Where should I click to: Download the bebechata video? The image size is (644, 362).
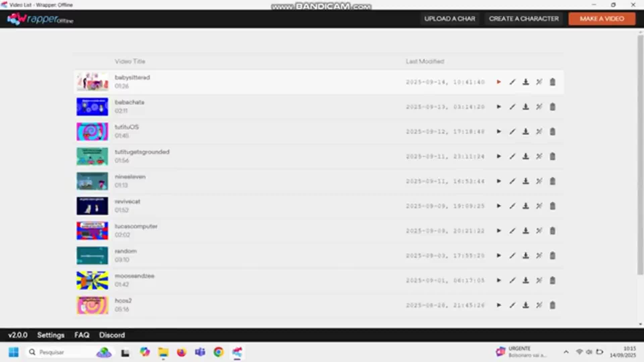click(x=526, y=107)
